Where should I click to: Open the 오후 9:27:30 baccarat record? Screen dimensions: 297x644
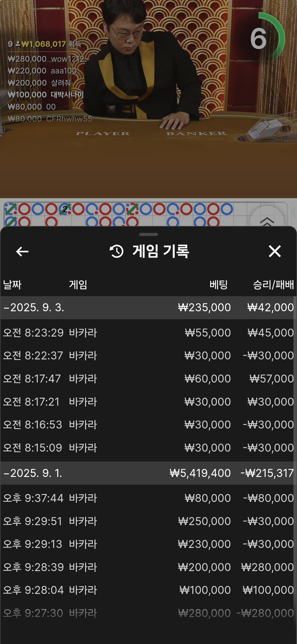pos(148,613)
